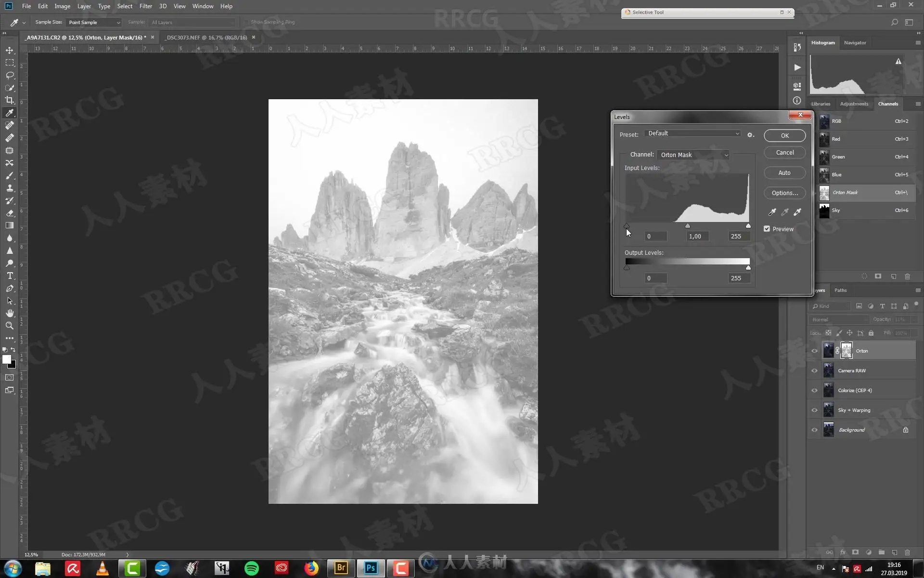
Task: Hide the Orton layer
Action: 815,351
